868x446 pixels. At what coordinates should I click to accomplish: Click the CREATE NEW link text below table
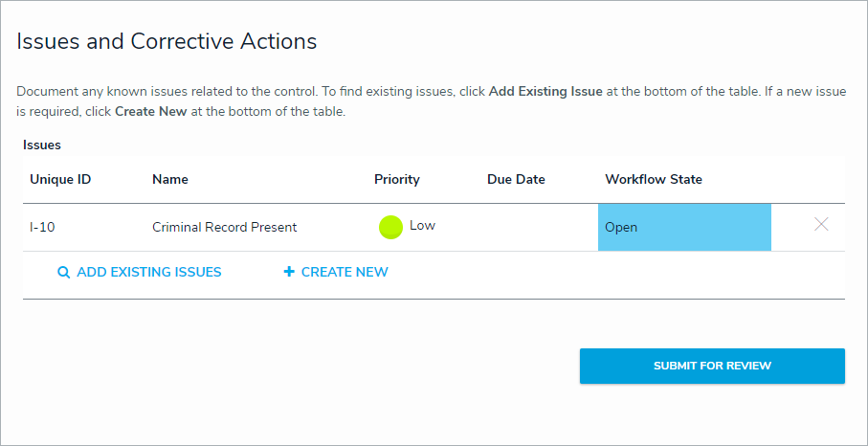click(345, 272)
